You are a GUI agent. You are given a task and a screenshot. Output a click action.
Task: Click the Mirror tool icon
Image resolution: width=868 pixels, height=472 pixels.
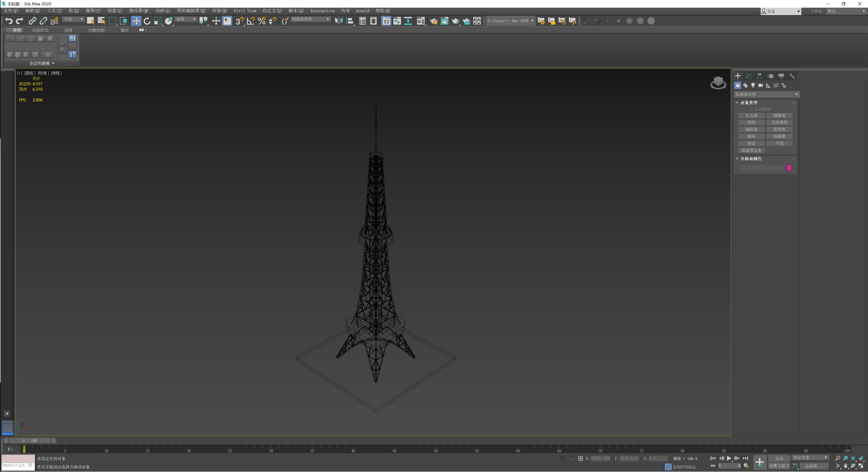pyautogui.click(x=339, y=21)
